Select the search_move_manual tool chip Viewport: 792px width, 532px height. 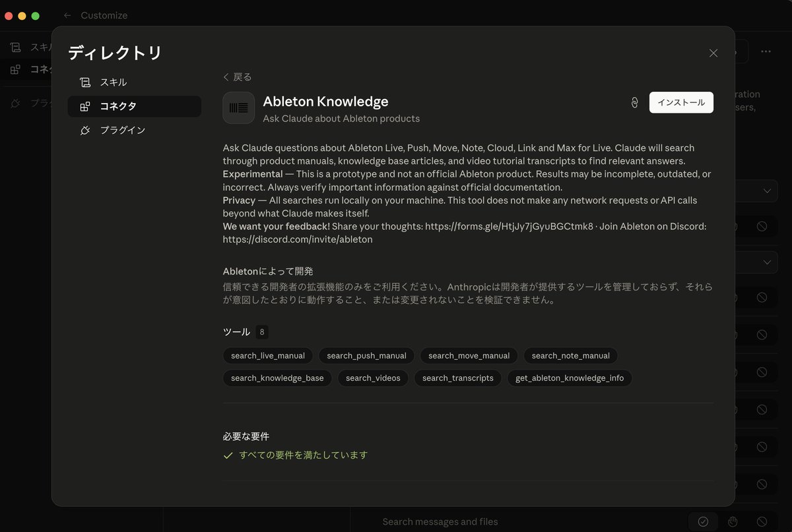pyautogui.click(x=469, y=356)
